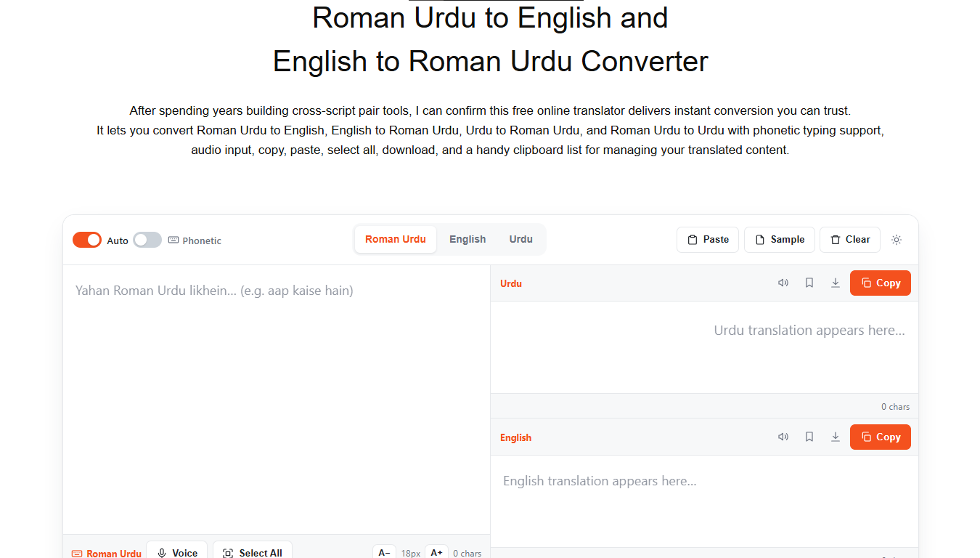Enable the Phonetic typing toggle
Screen dimensions: 980x558
pos(147,240)
